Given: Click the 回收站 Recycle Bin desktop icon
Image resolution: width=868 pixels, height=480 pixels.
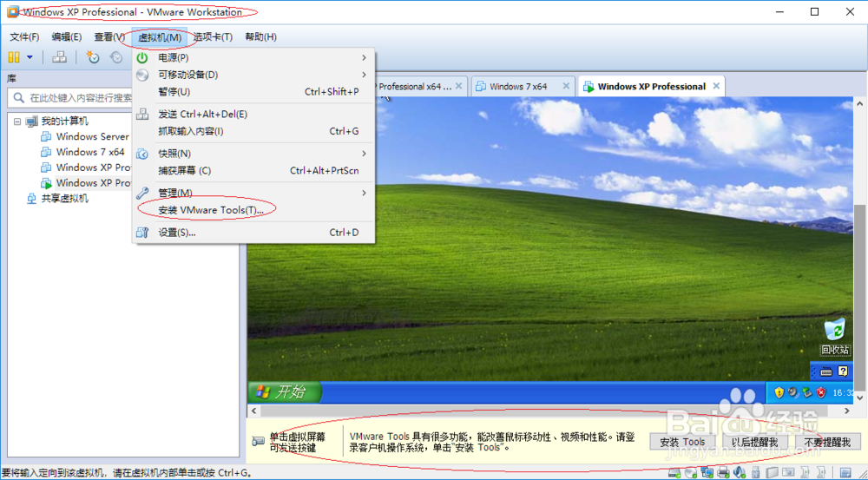Looking at the screenshot, I should click(835, 337).
